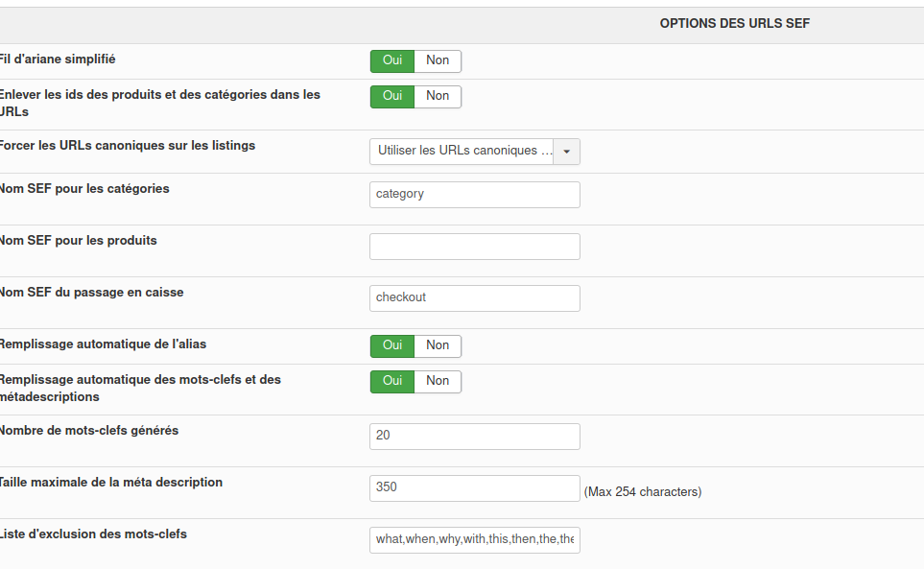
Task: Focus the keyword exclusion list field
Action: (474, 540)
